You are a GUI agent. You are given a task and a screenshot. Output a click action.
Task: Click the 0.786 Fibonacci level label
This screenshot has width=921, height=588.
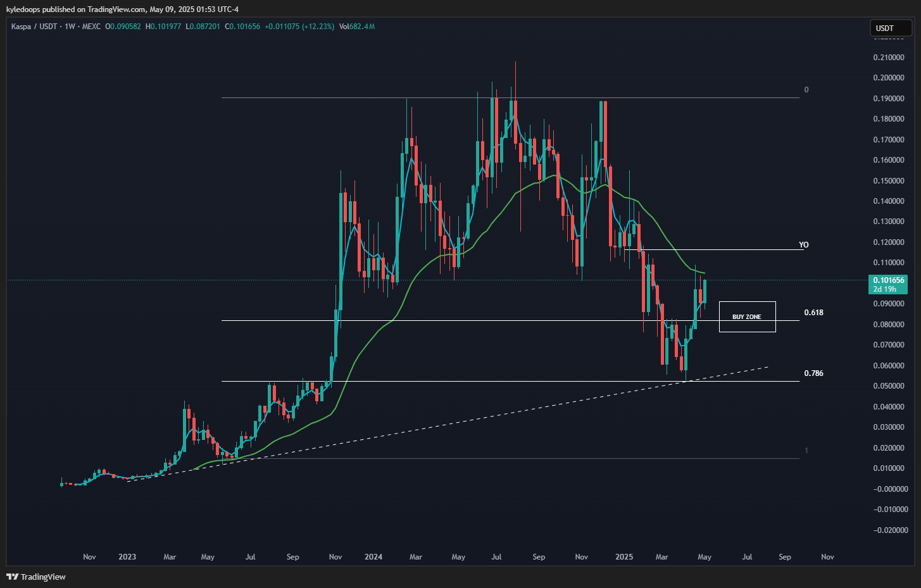[813, 373]
